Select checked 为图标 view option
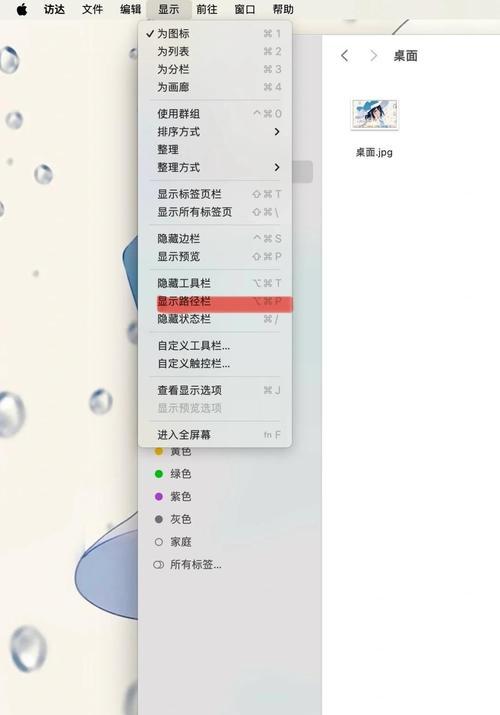500x715 pixels. pos(215,33)
